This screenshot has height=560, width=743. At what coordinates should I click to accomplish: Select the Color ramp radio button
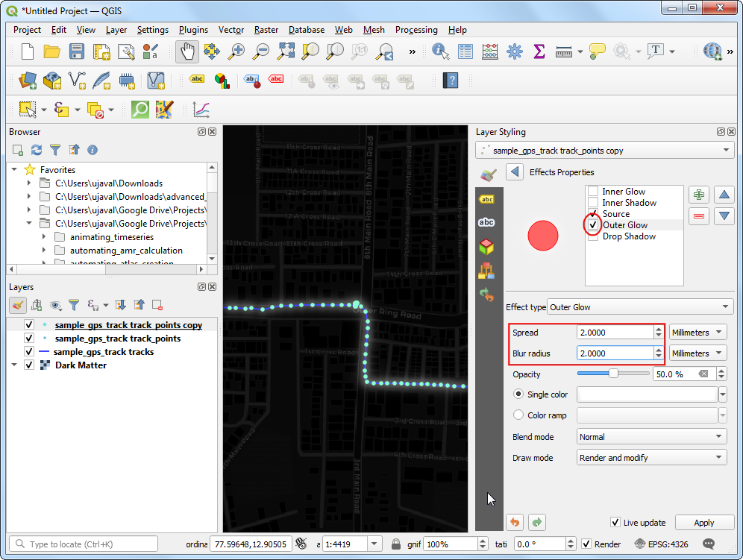click(x=518, y=415)
